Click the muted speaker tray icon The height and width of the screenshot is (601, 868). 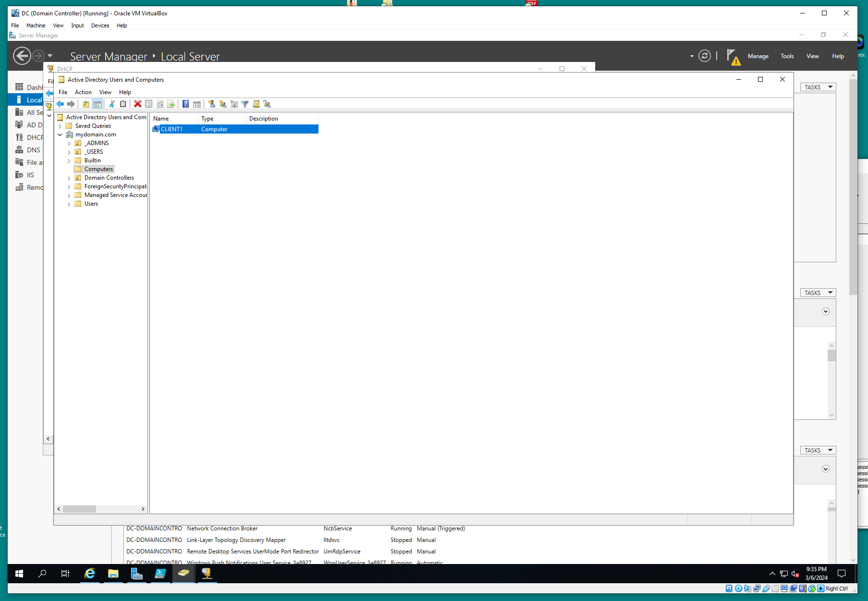click(x=795, y=574)
